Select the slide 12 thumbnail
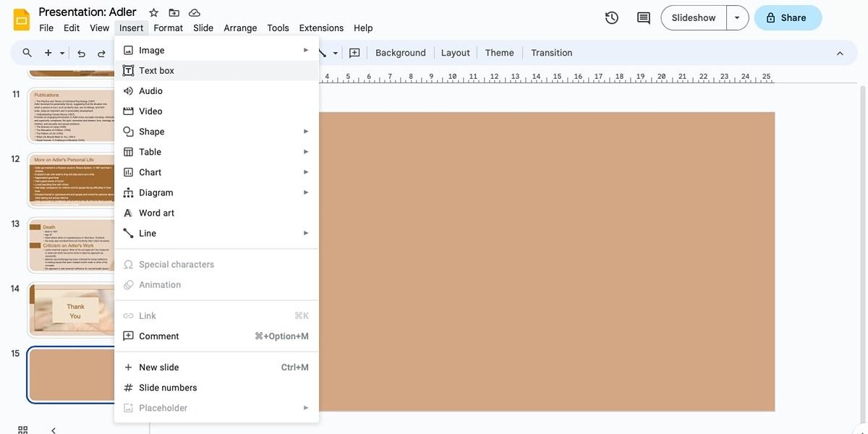The height and width of the screenshot is (434, 868). pos(72,179)
